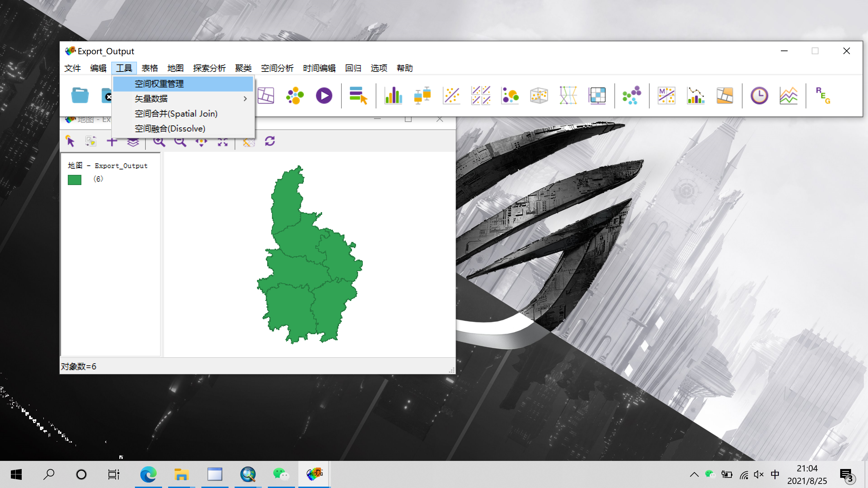Open the notification center icon

click(x=848, y=475)
